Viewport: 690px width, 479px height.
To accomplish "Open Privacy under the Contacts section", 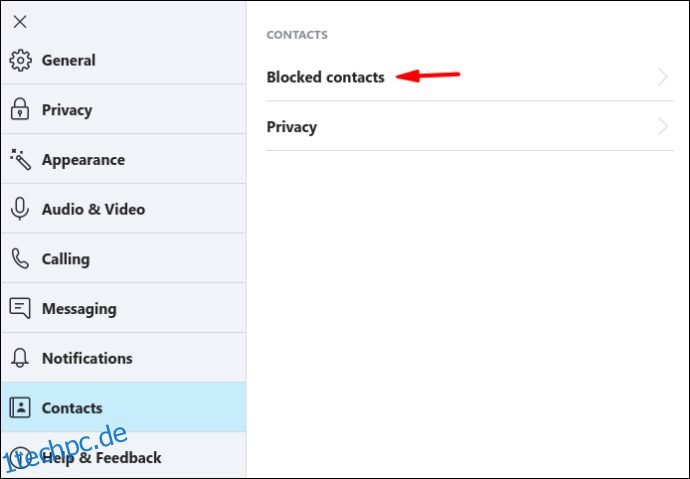I will pos(470,127).
